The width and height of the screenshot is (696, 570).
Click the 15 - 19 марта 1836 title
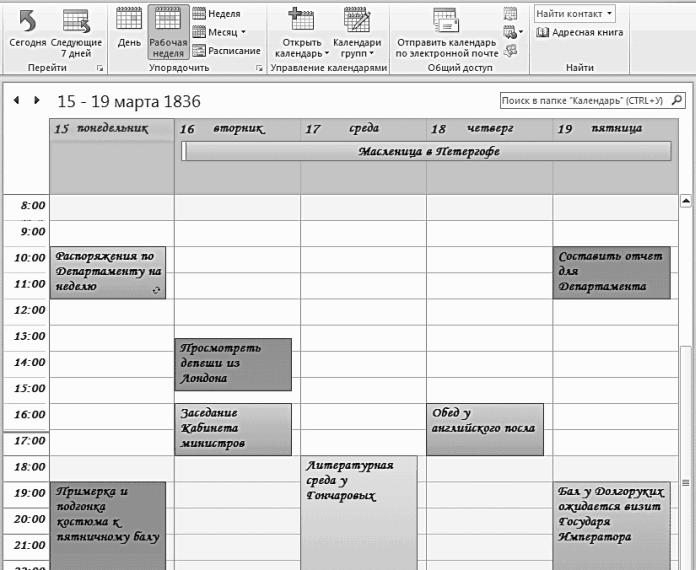(129, 101)
